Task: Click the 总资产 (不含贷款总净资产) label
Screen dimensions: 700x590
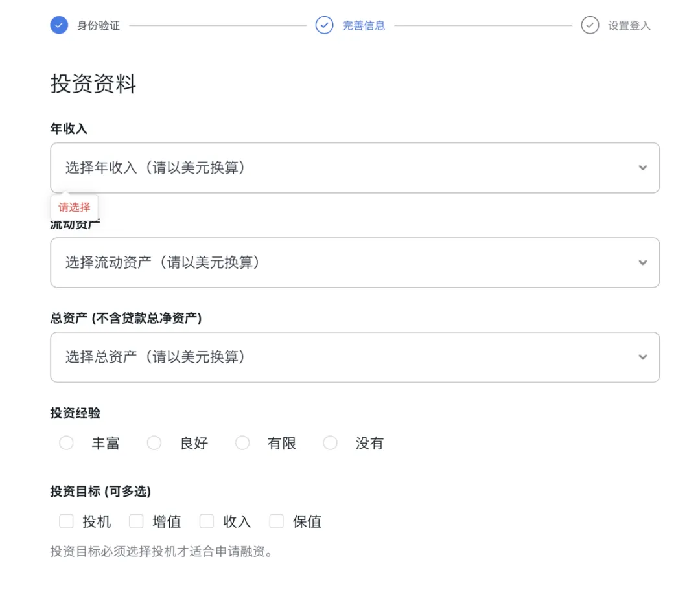Action: (126, 318)
